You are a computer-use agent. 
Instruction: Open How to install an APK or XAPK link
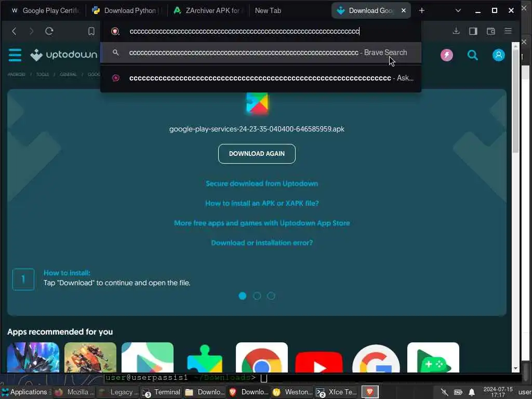click(262, 203)
